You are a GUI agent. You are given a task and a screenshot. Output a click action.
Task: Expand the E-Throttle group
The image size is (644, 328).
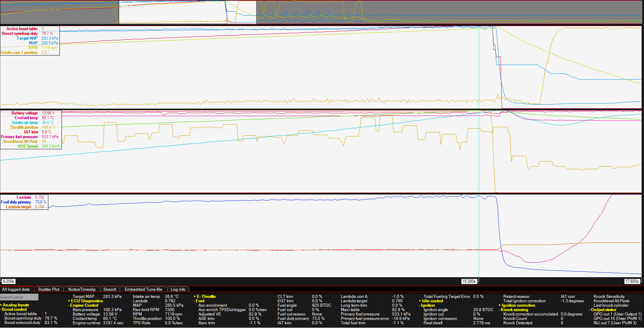[x=206, y=297]
